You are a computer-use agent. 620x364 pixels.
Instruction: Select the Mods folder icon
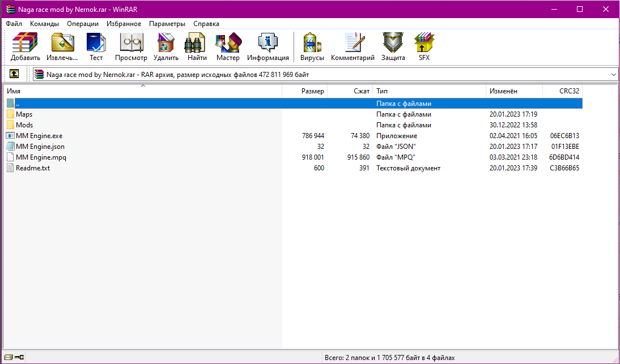pos(10,125)
